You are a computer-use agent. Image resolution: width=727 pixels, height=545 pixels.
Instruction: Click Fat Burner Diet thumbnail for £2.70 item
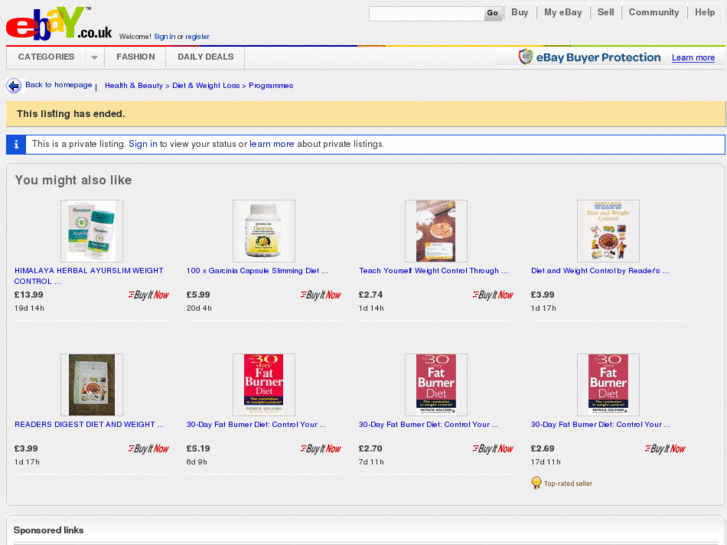pyautogui.click(x=436, y=385)
